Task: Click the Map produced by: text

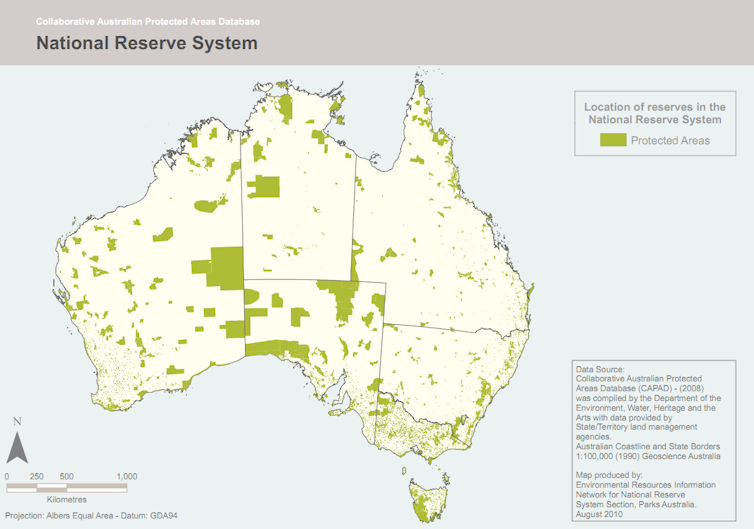Action: pos(609,475)
